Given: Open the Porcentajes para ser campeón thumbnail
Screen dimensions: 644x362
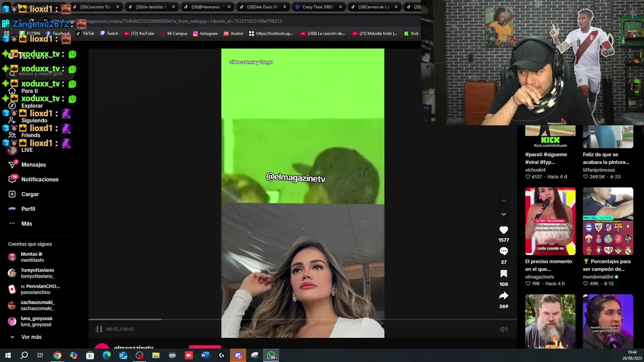Looking at the screenshot, I should 608,221.
